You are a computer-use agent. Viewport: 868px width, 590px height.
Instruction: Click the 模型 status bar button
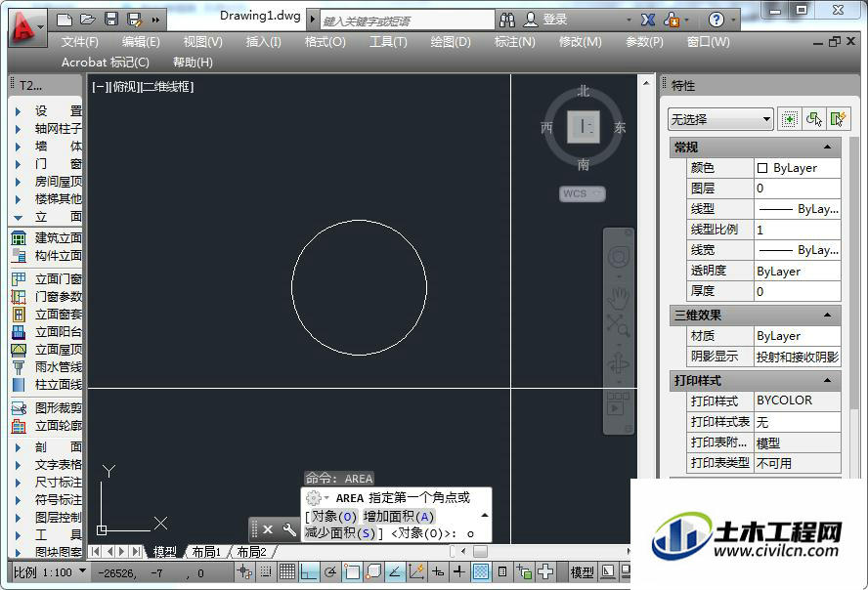tap(583, 572)
